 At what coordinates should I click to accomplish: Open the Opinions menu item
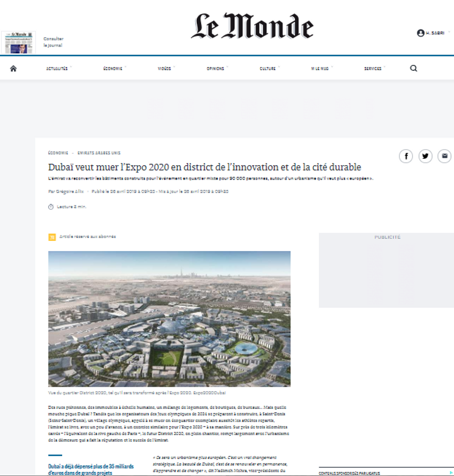click(216, 69)
